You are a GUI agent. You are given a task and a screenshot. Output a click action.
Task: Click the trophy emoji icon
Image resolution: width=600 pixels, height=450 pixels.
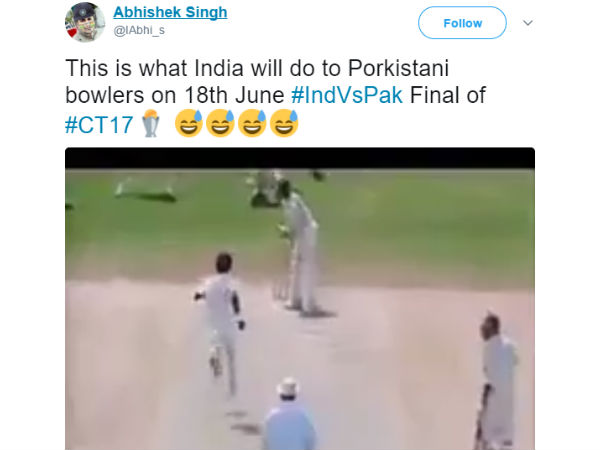[151, 123]
